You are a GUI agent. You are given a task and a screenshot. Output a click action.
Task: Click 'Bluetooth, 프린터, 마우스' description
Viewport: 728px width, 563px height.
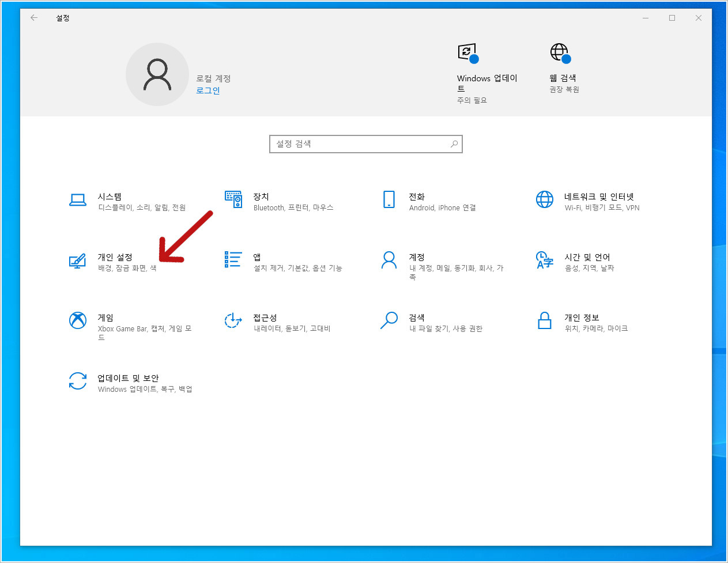tap(293, 207)
